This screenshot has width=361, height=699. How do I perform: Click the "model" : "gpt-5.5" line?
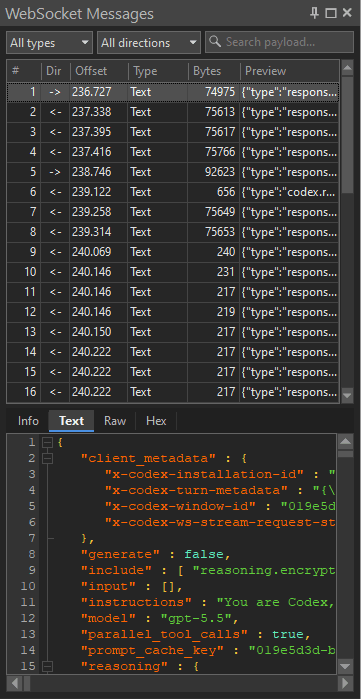click(x=160, y=618)
